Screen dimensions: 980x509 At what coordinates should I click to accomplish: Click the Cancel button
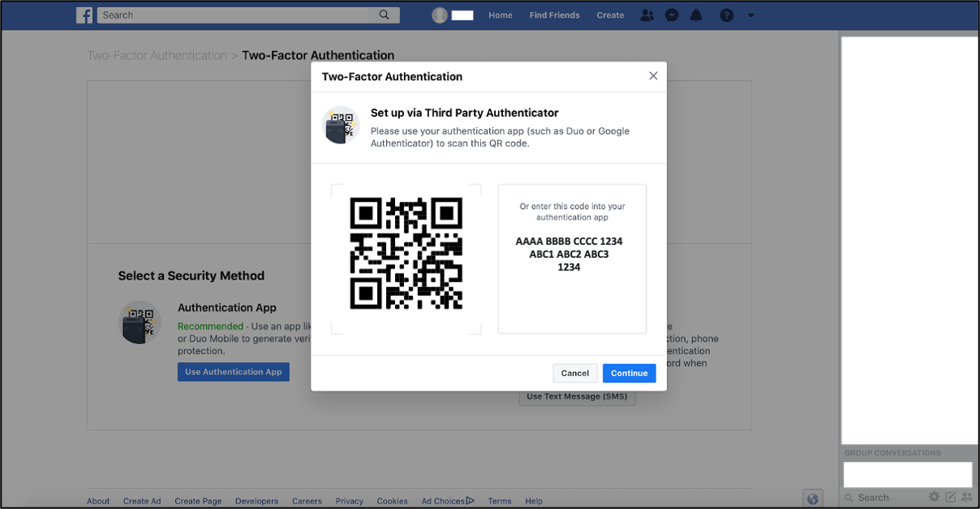tap(575, 373)
